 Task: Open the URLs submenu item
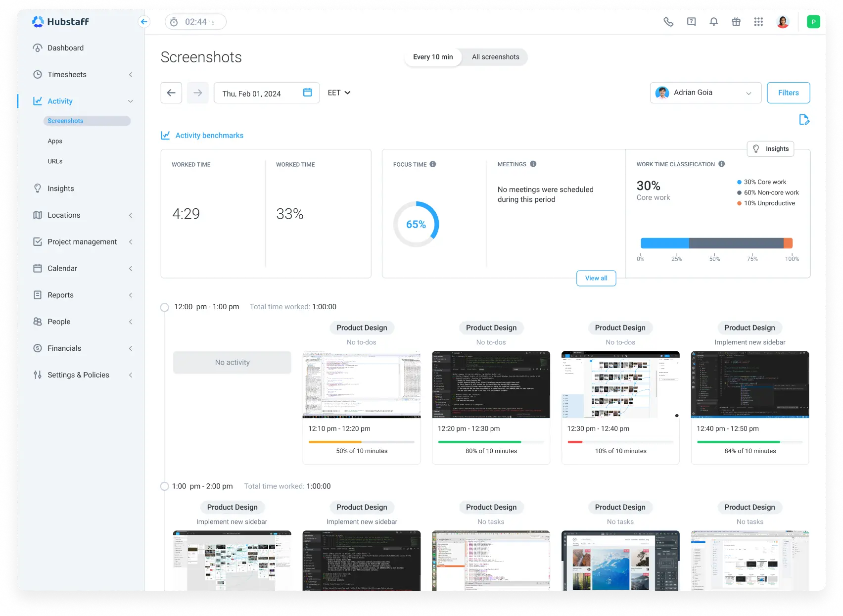55,161
